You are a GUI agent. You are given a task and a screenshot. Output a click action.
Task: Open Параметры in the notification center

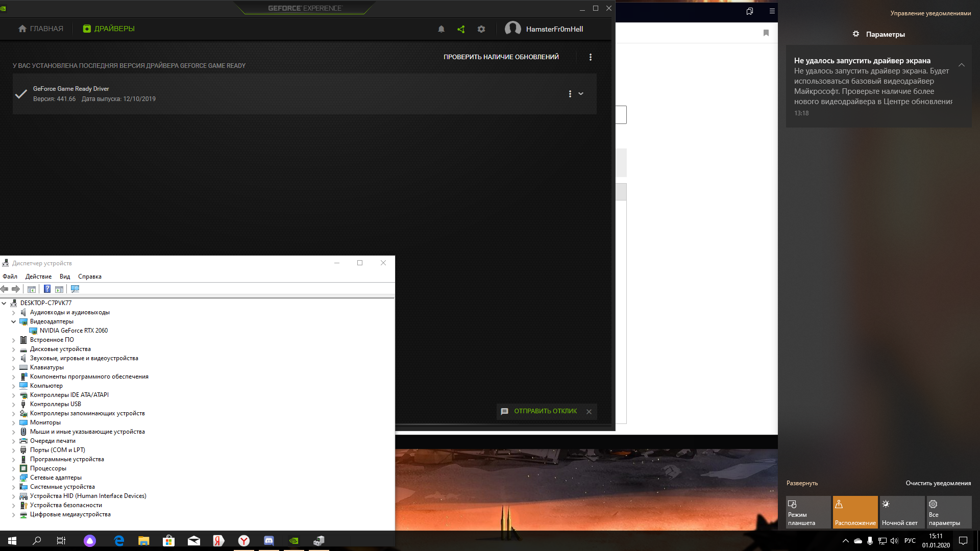878,34
